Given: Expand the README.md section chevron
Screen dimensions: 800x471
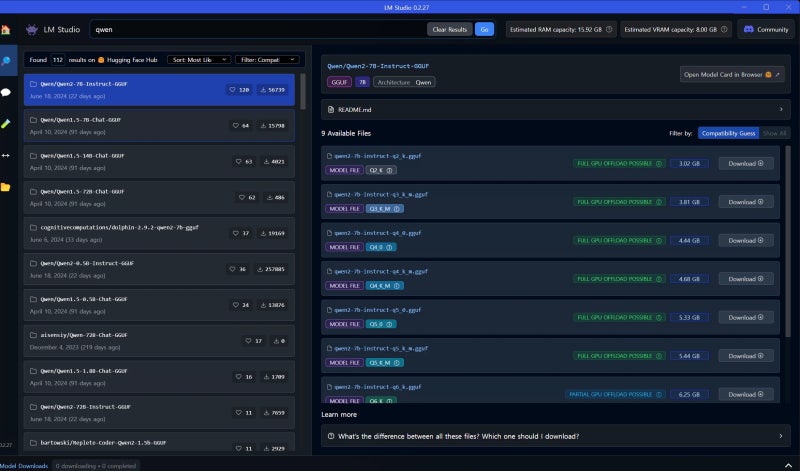Looking at the screenshot, I should coord(781,109).
